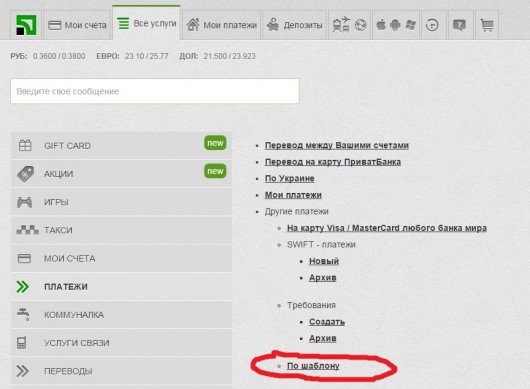
Task: Focus the Введите свое сообщение field
Action: coord(155,91)
